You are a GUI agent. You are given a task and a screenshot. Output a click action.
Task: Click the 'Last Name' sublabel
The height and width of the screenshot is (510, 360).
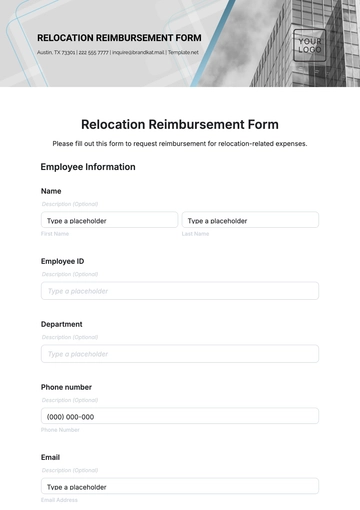coord(195,234)
